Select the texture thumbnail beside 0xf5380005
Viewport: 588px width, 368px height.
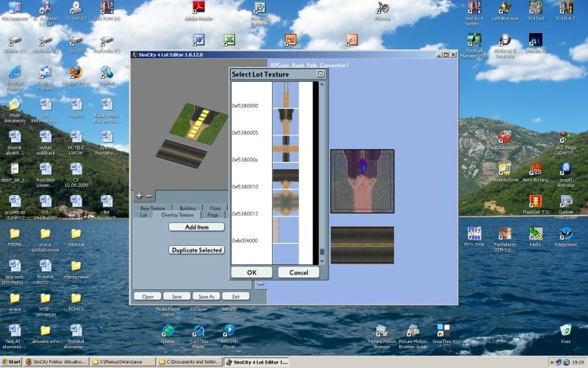point(286,121)
